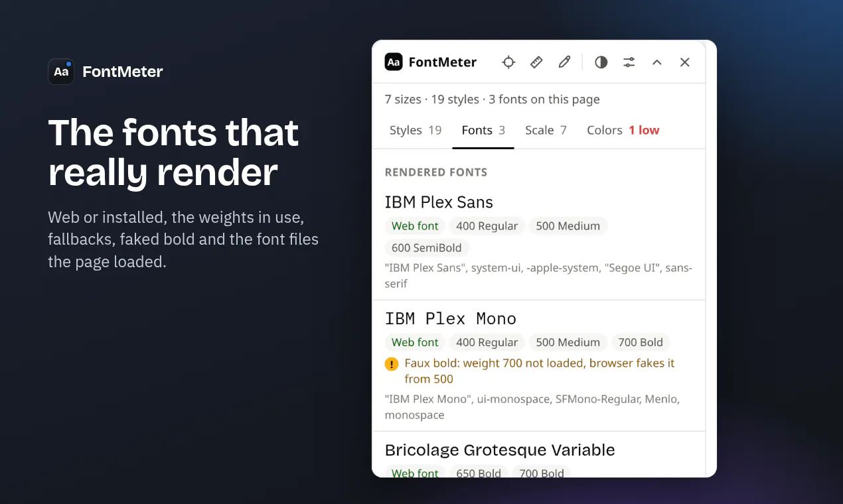The width and height of the screenshot is (843, 504).
Task: Click the IBM Plex Mono font stack text
Action: (532, 407)
